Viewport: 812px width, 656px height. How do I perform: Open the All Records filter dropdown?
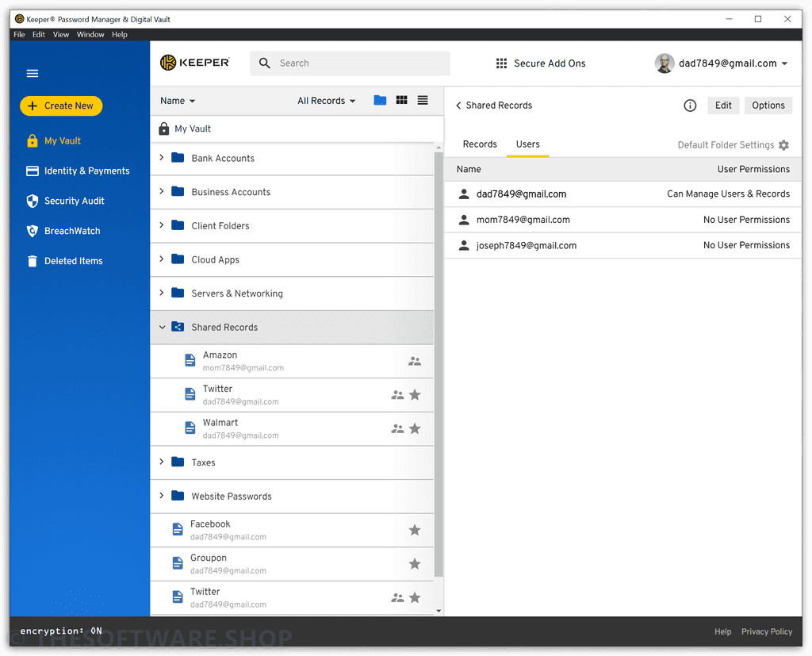326,101
